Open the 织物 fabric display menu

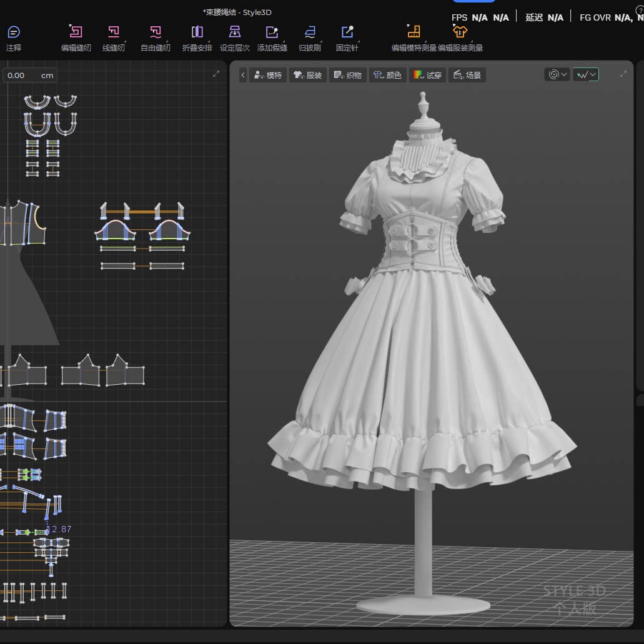click(x=347, y=75)
